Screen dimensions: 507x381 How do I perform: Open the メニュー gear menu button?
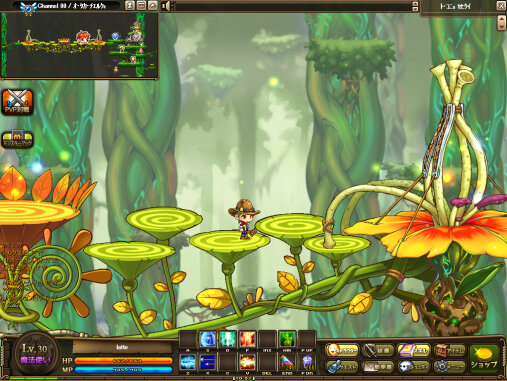[x=449, y=367]
